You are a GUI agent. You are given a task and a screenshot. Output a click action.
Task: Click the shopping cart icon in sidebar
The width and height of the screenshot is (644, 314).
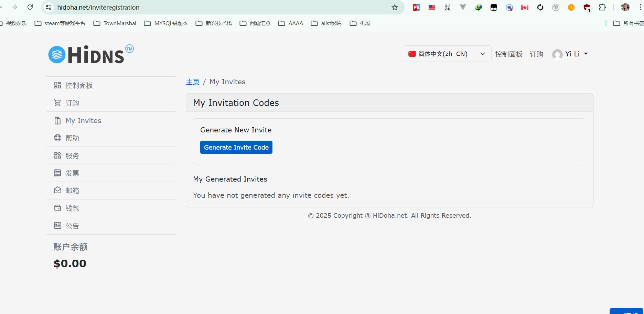57,103
